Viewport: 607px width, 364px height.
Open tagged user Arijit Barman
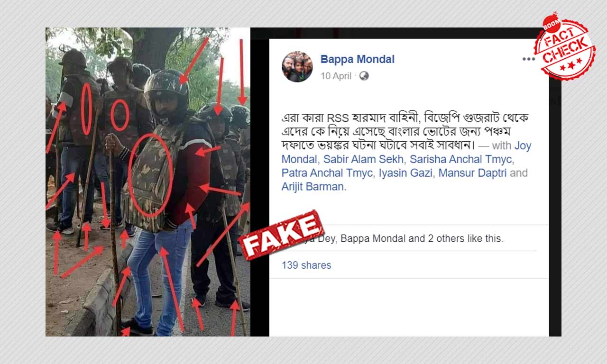point(313,187)
